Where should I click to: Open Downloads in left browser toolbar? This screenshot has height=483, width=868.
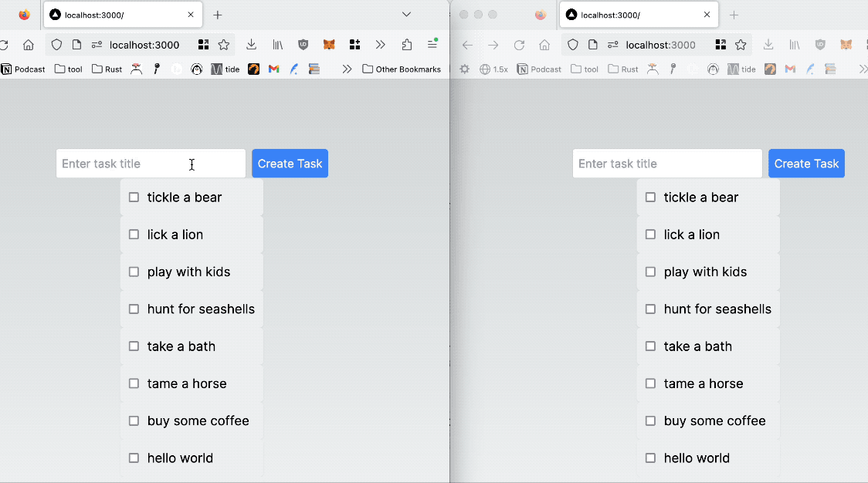click(251, 45)
